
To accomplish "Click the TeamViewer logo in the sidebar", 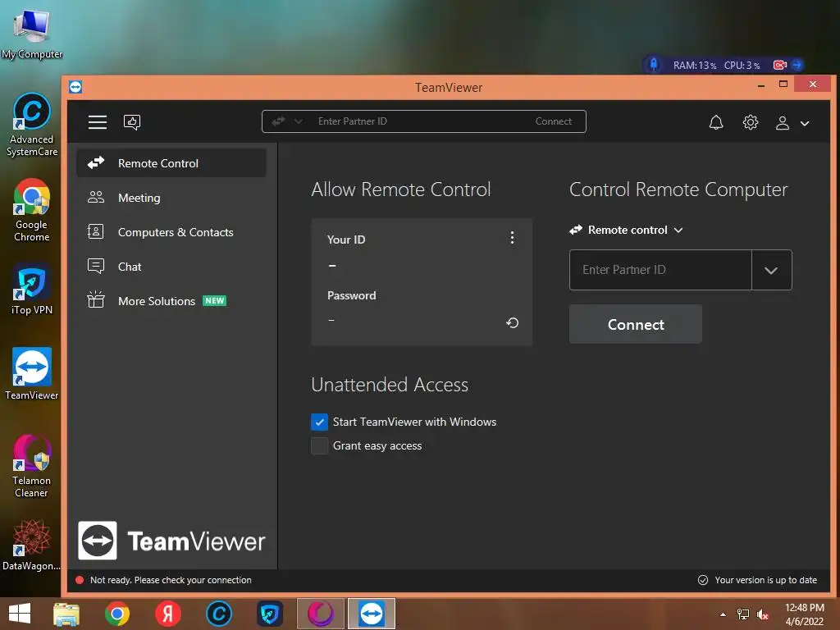I will point(171,541).
